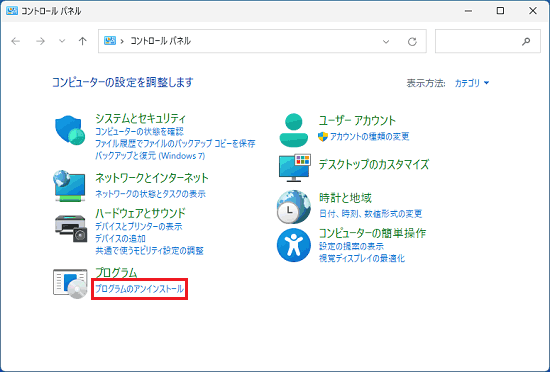Viewport: 550px width, 372px height.
Task: Open the カテゴリ view-by dropdown
Action: click(472, 83)
